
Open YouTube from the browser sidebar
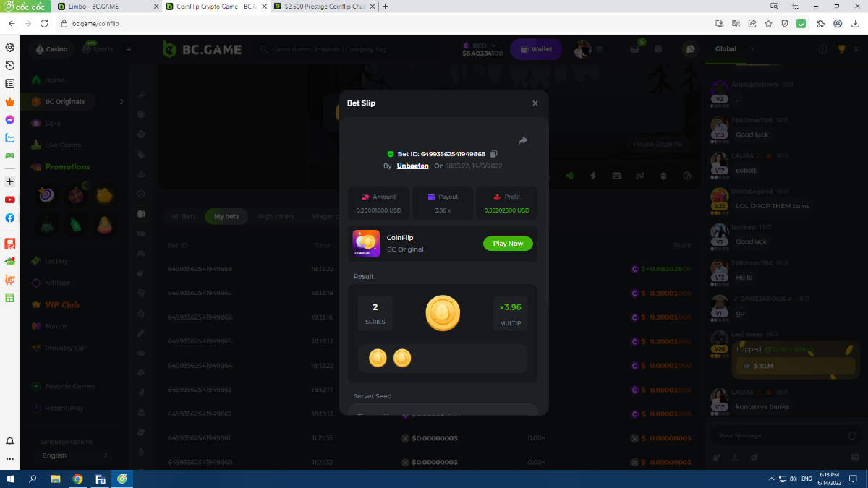10,200
